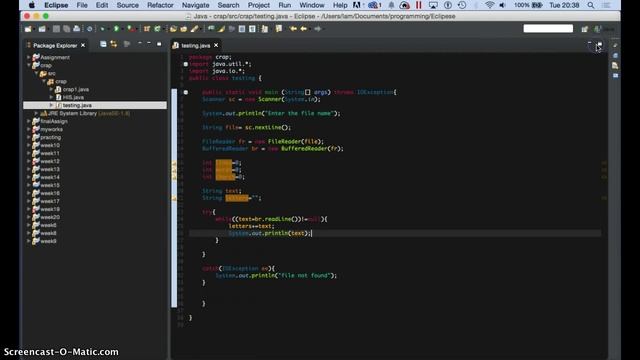Click Link with Editor icon in Package Explorer
Viewport: 640px width, 360px height.
113,44
